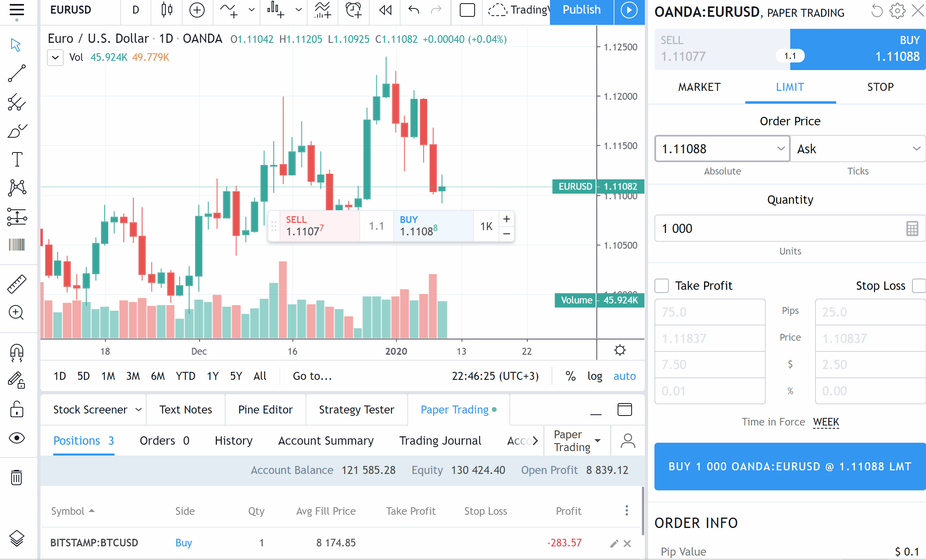Click the bar replay rewind icon
The width and height of the screenshot is (926, 560).
[x=385, y=10]
